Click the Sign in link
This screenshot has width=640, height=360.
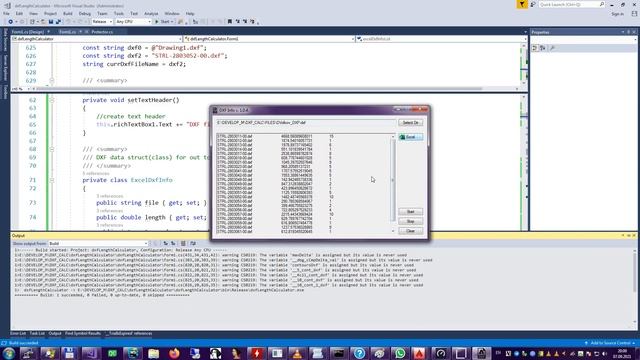[x=617, y=14]
